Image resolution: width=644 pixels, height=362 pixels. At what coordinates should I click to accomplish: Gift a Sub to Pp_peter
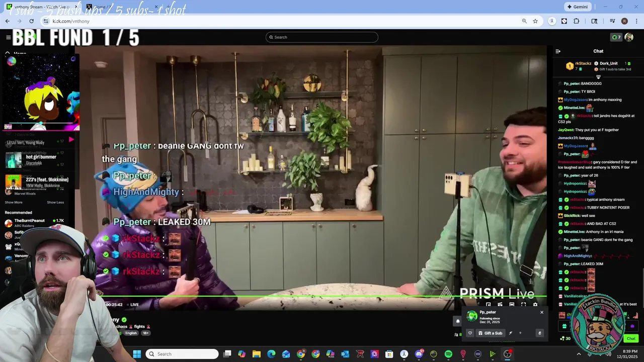point(490,333)
